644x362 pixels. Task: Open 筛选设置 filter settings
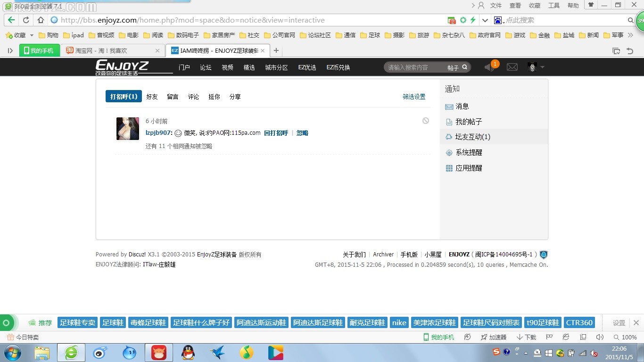[x=414, y=97]
